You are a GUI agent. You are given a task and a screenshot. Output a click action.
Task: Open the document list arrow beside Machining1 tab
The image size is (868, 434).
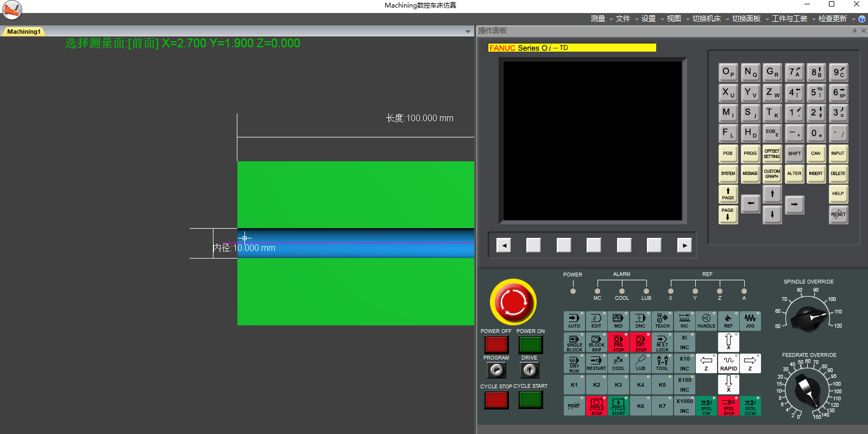468,32
